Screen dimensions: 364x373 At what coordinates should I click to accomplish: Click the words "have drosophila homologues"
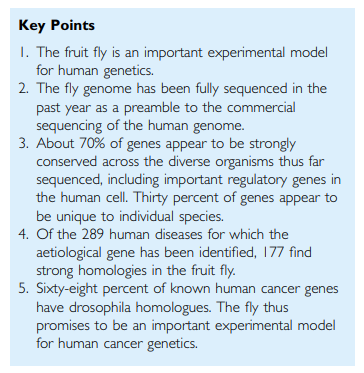126,307
